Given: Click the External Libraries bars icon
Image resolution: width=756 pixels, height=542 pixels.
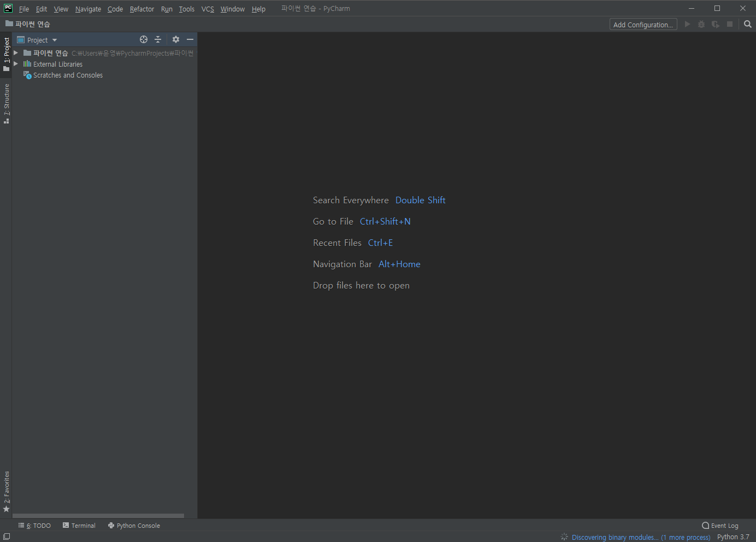Looking at the screenshot, I should (x=27, y=64).
